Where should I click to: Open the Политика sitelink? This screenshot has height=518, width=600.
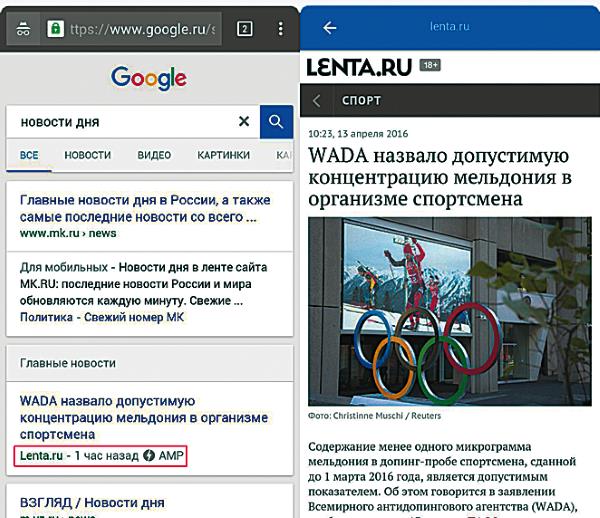coord(46,317)
